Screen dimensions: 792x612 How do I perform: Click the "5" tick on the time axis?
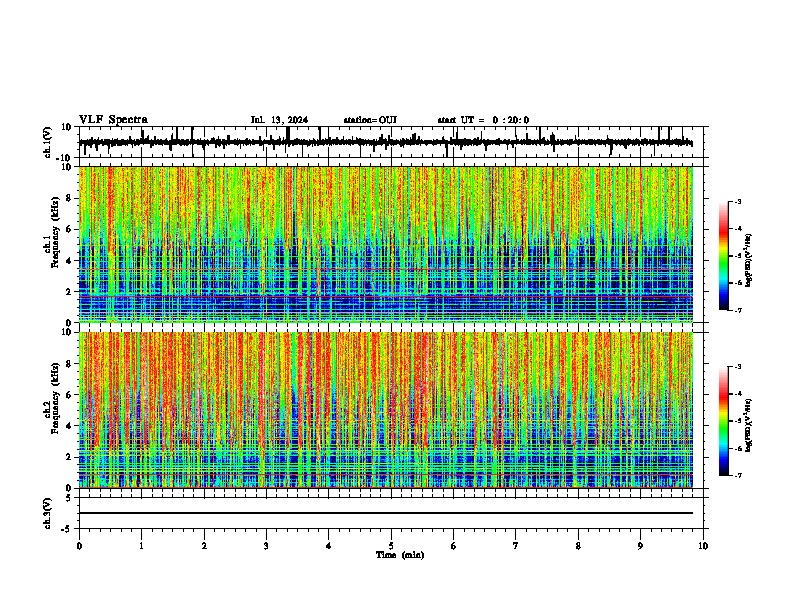(x=391, y=546)
